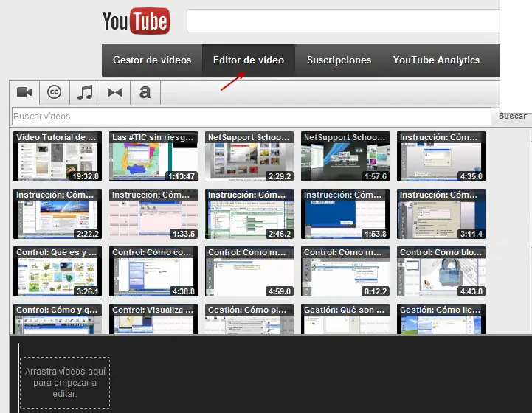Viewport: 532px width, 413px height.
Task: Choose the NetSupport School clip lasting 2:29.2
Action: point(249,156)
